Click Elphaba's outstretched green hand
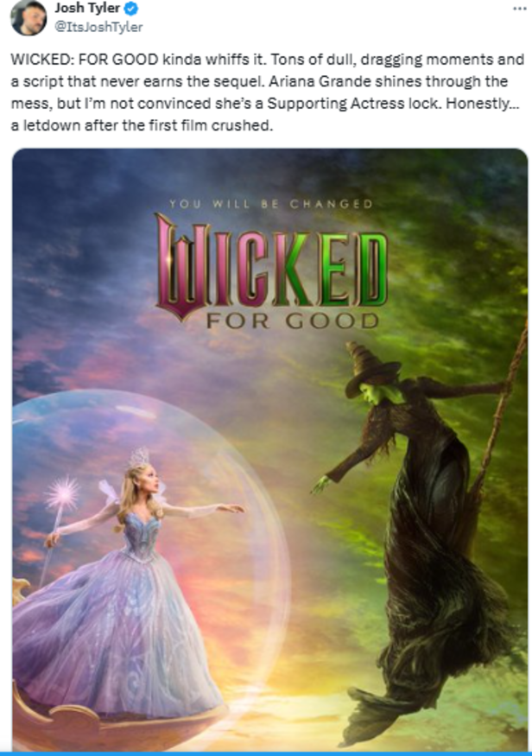The height and width of the screenshot is (756, 532). [x=320, y=484]
